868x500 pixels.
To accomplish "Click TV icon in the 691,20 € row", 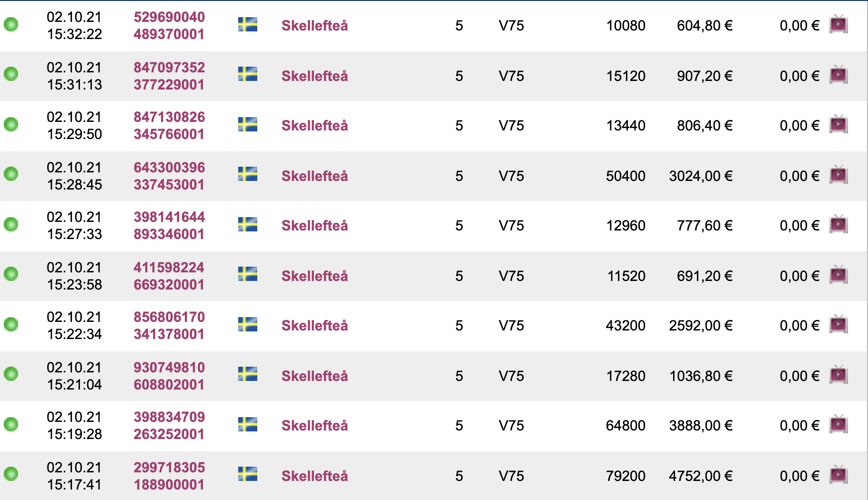I will [x=838, y=275].
